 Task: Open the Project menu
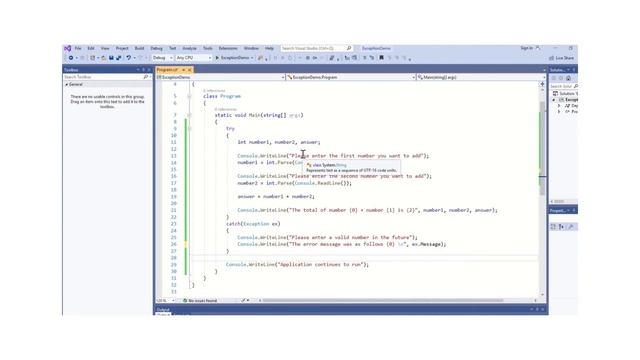(122, 48)
